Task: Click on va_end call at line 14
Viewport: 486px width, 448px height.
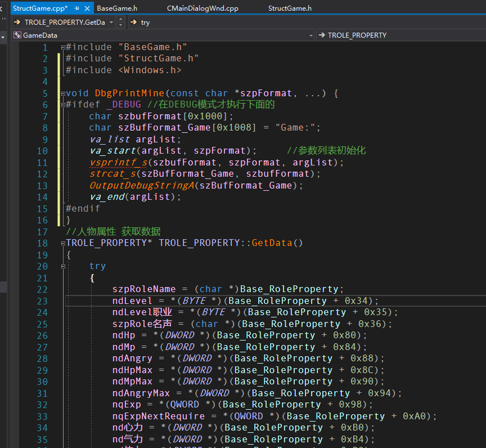Action: pos(107,197)
